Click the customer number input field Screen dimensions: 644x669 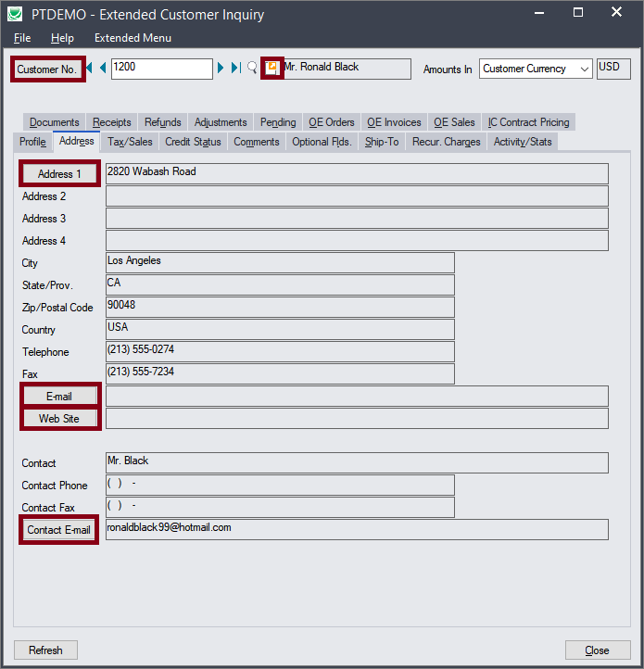point(161,69)
